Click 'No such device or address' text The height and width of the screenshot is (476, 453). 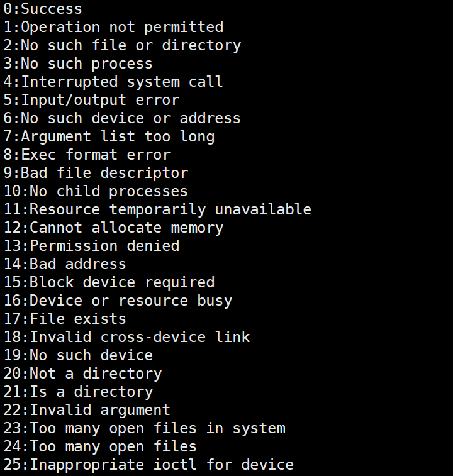(x=122, y=118)
